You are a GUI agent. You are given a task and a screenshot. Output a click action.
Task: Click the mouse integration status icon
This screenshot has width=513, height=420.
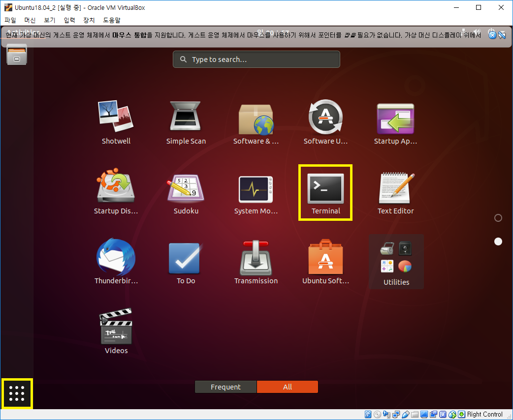pos(452,415)
